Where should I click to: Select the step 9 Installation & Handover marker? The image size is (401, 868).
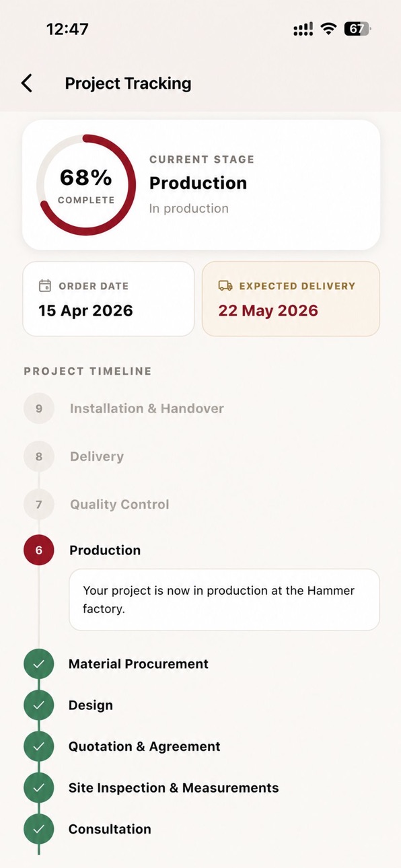(39, 408)
